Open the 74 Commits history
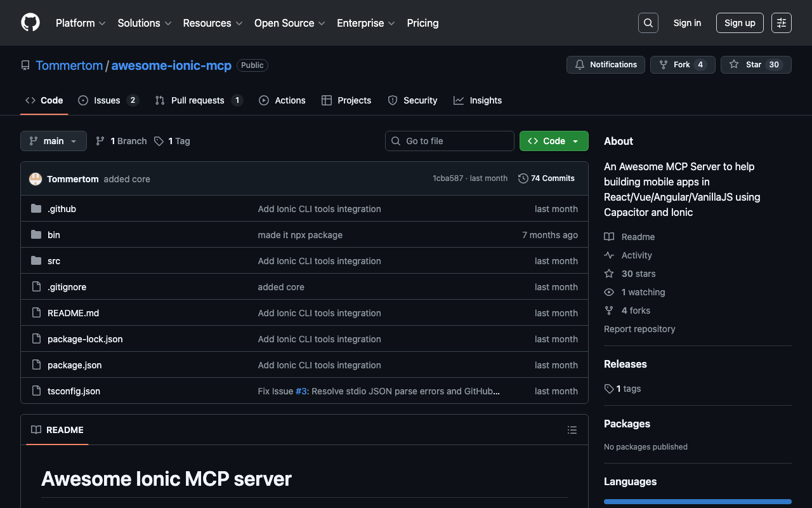 click(546, 178)
